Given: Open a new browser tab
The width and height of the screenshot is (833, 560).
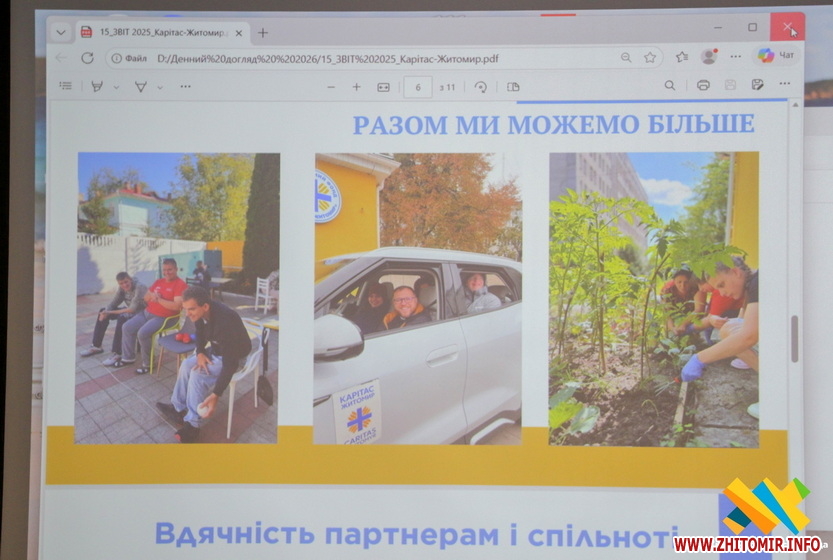Looking at the screenshot, I should [263, 32].
